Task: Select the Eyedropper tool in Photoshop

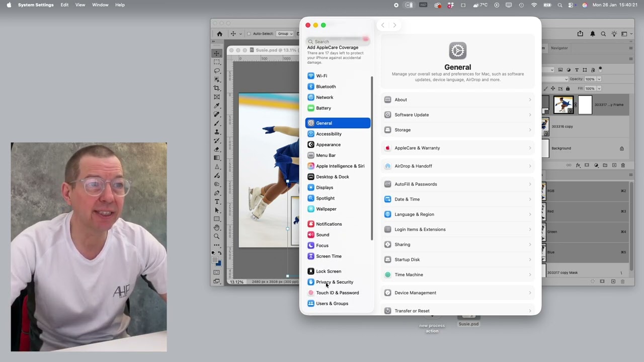Action: (x=217, y=106)
